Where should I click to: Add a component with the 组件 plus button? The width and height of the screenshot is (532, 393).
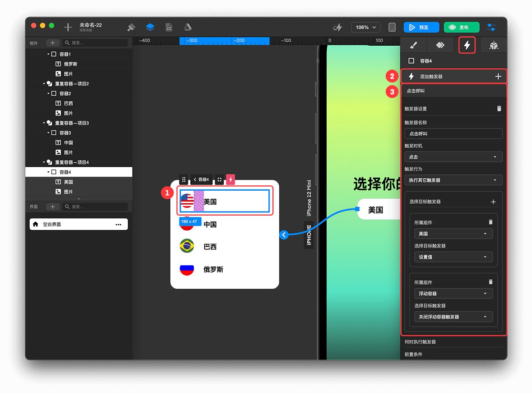tap(52, 43)
